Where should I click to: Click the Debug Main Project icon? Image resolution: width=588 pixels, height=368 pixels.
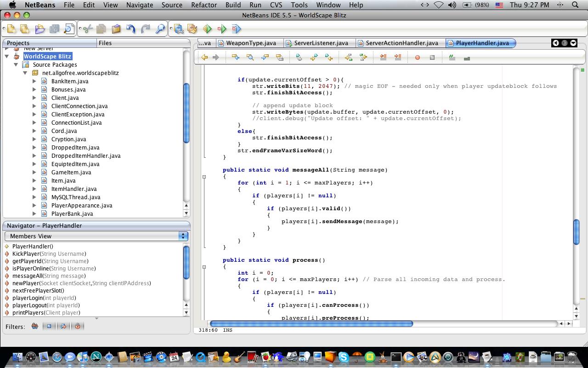pos(222,29)
